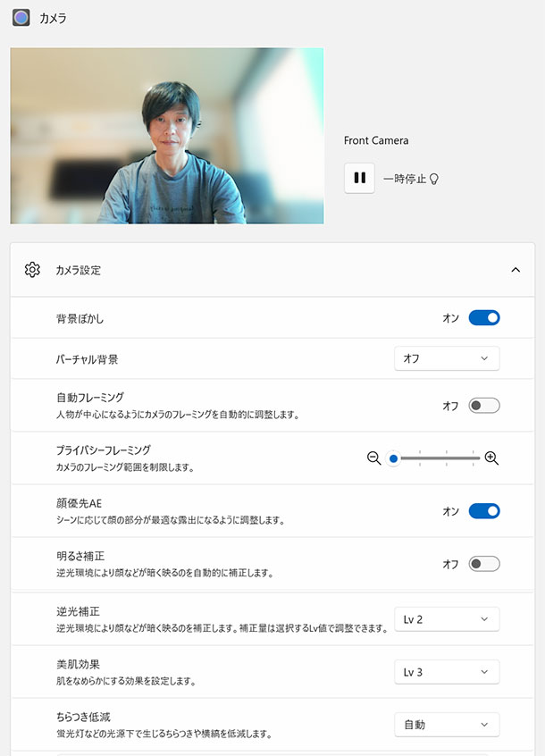Disable the 顔優先AE toggle
This screenshot has height=756, width=545.
484,511
